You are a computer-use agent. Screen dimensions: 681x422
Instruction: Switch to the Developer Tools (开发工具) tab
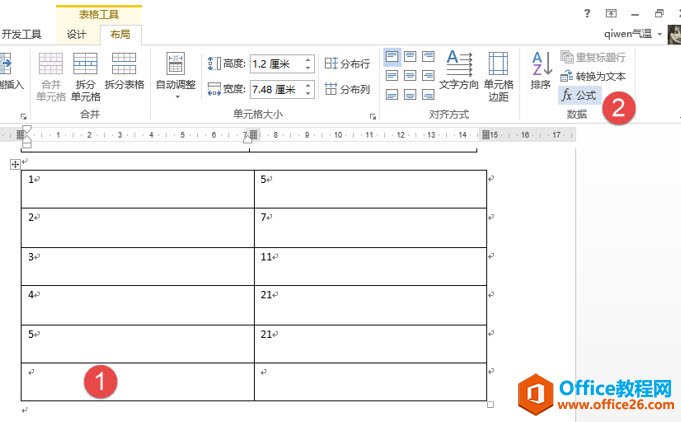click(x=22, y=34)
